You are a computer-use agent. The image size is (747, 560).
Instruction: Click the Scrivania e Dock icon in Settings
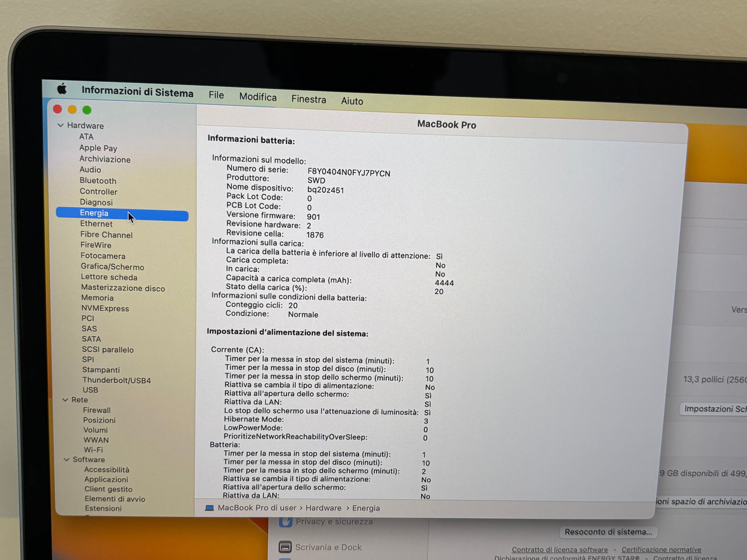[x=285, y=547]
